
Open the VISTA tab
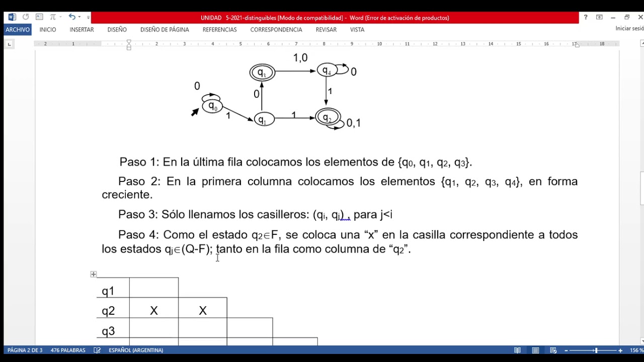point(357,30)
